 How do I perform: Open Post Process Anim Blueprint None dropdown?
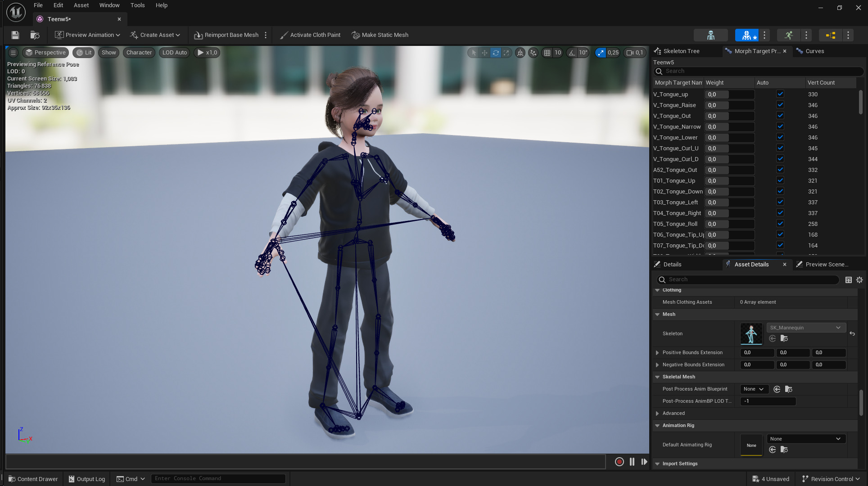(x=754, y=389)
